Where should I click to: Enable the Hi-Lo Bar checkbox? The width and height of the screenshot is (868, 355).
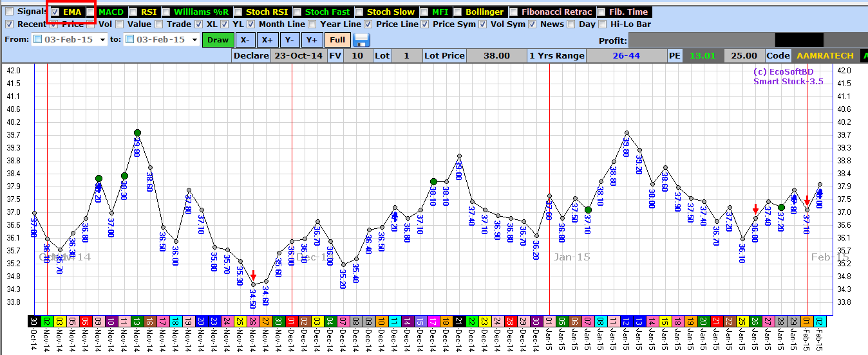click(x=603, y=24)
